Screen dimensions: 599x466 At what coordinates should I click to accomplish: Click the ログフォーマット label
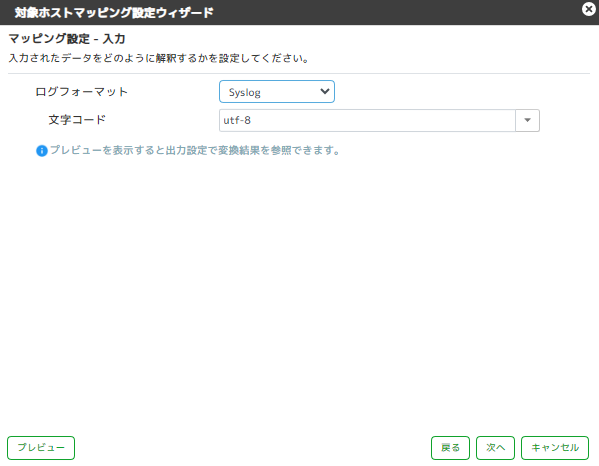[81, 92]
